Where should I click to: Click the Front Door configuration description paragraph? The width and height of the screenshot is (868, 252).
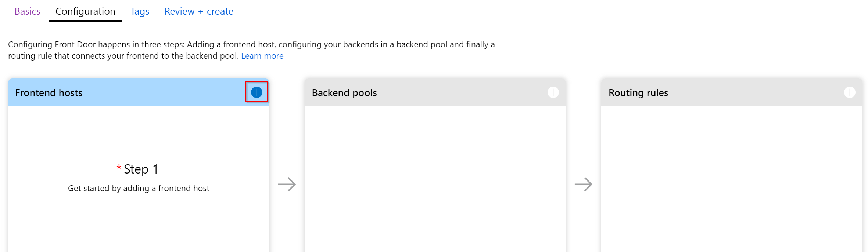pyautogui.click(x=251, y=50)
